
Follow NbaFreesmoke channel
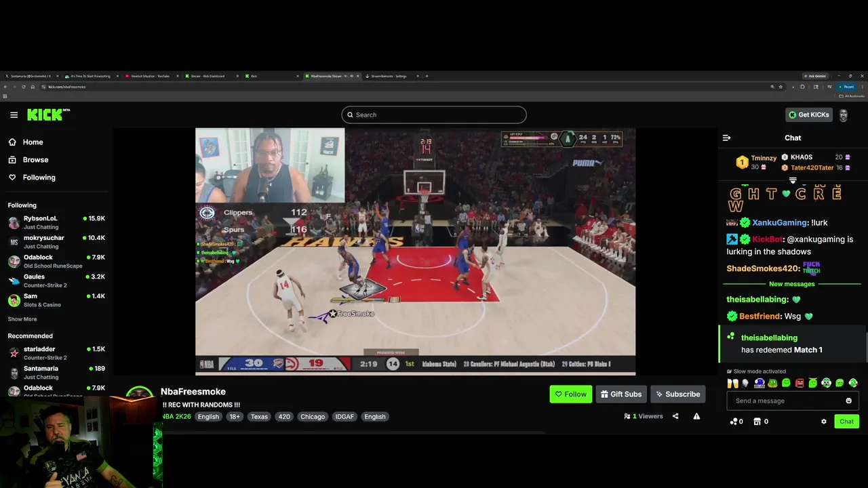click(570, 394)
